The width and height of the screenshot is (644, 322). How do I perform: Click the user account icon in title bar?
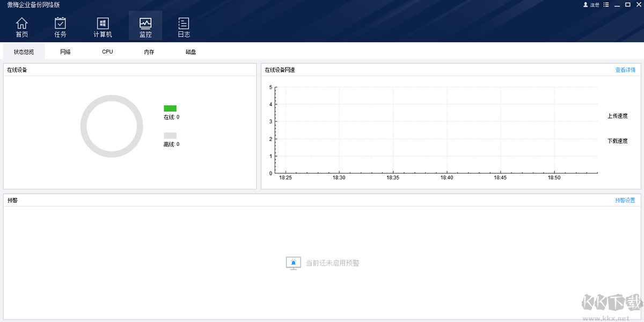584,5
